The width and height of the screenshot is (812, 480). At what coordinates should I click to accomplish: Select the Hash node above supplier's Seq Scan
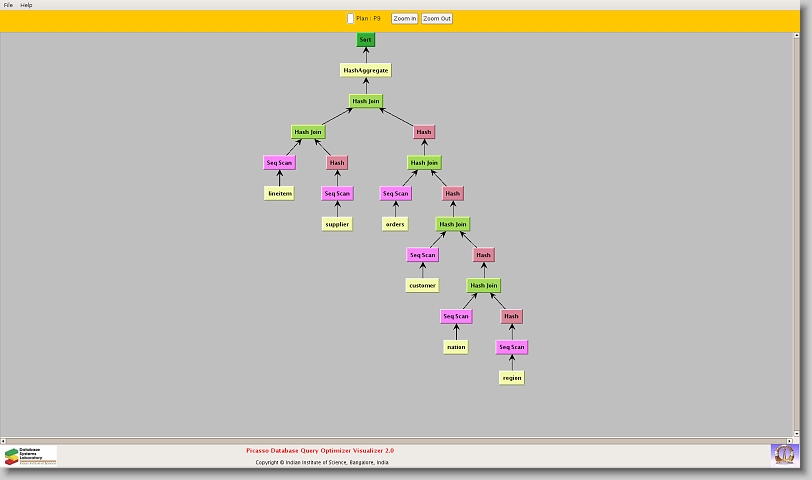point(337,162)
